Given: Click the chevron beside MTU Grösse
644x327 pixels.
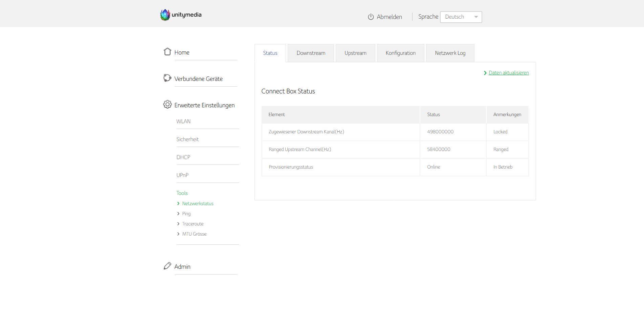Looking at the screenshot, I should pyautogui.click(x=178, y=234).
